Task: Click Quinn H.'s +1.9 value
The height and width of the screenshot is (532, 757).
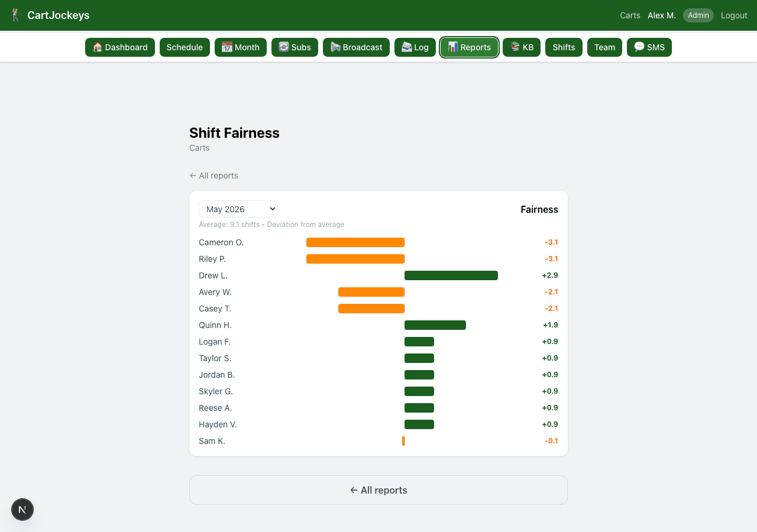Action: (551, 325)
